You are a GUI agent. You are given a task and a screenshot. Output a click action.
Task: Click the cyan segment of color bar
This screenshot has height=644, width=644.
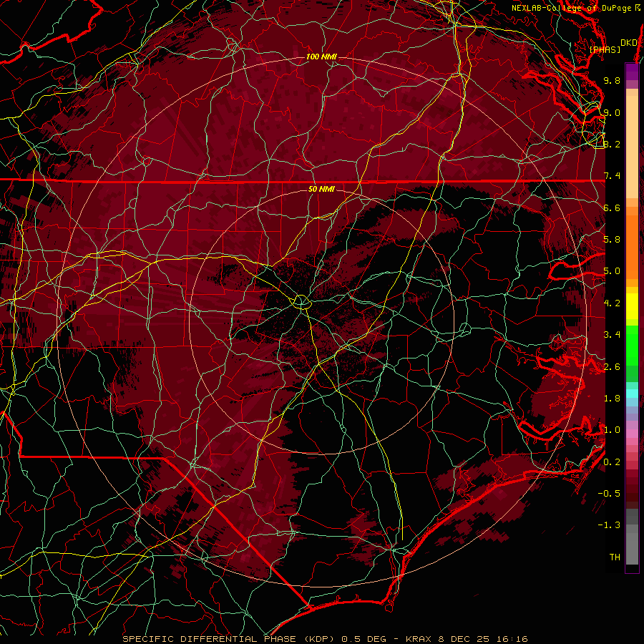click(x=632, y=394)
